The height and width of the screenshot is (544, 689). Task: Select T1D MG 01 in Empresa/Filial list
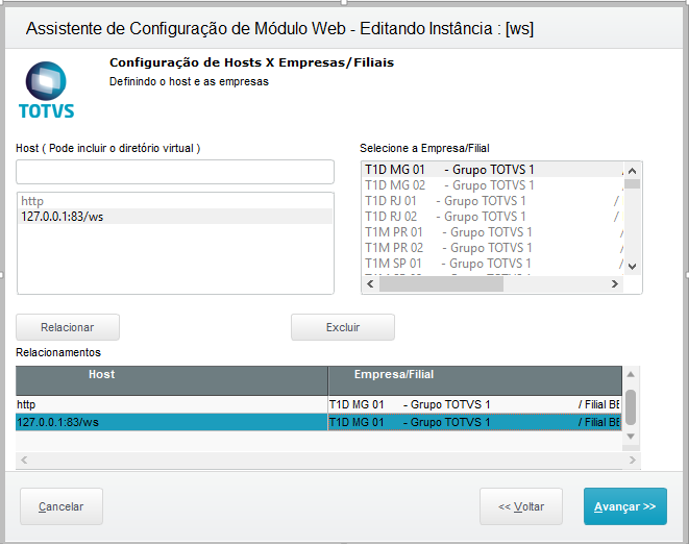(x=493, y=170)
